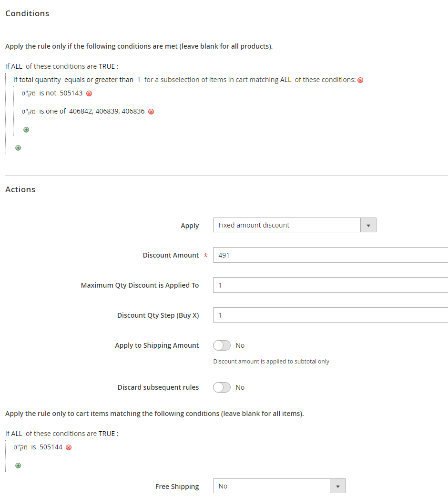The width and height of the screenshot is (448, 498).
Task: Open the Apply dropdown via its arrow
Action: [x=368, y=225]
